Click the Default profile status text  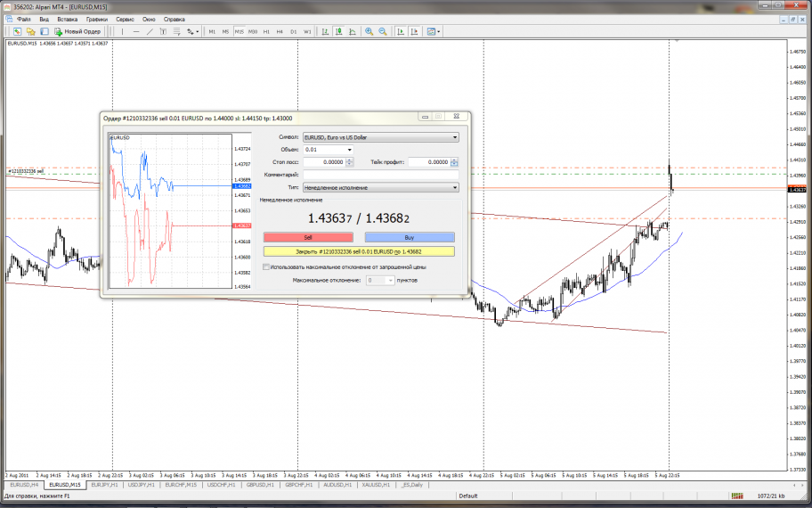tap(467, 496)
